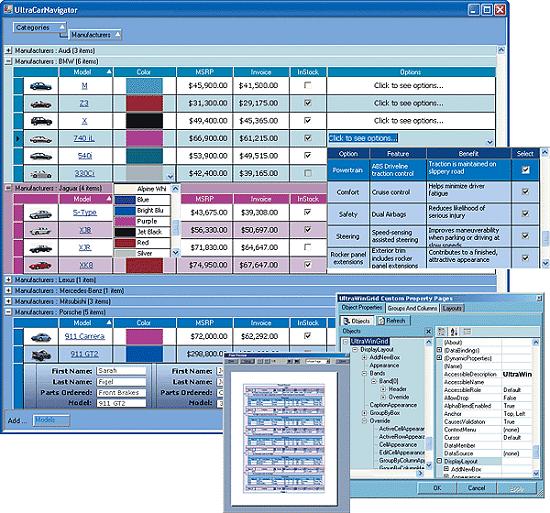Expand Manufacturers : Mitsubishi group
The width and height of the screenshot is (550, 513).
point(8,301)
